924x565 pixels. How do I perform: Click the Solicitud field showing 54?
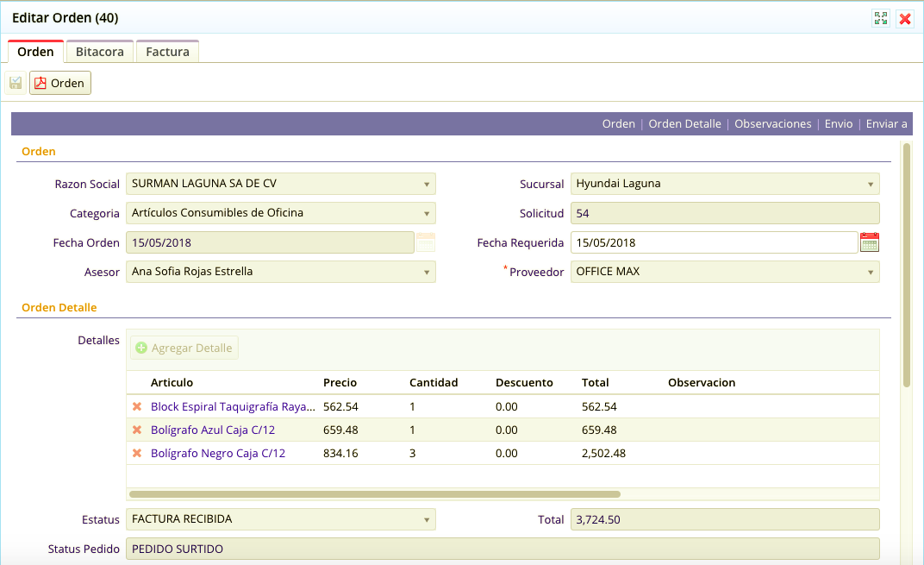click(x=725, y=213)
